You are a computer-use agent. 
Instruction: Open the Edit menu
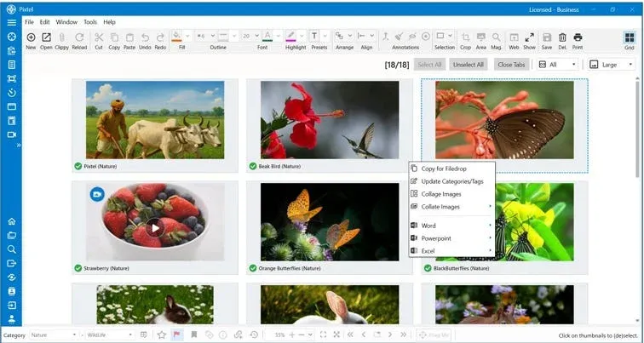click(45, 22)
